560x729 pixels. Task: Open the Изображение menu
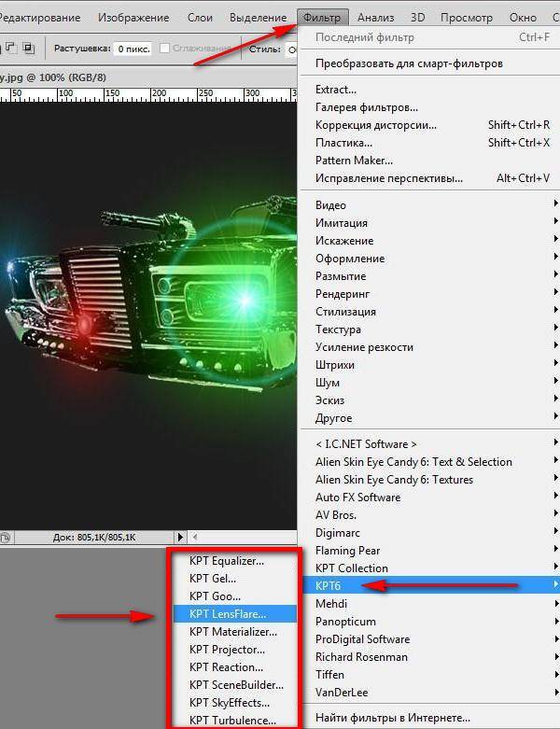pos(133,18)
